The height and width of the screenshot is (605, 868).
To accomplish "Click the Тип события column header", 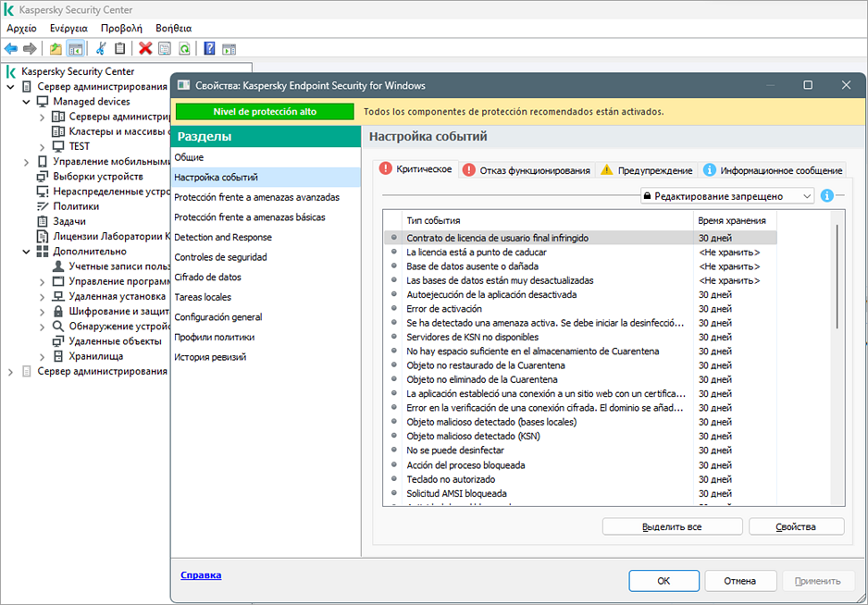I will coord(548,220).
